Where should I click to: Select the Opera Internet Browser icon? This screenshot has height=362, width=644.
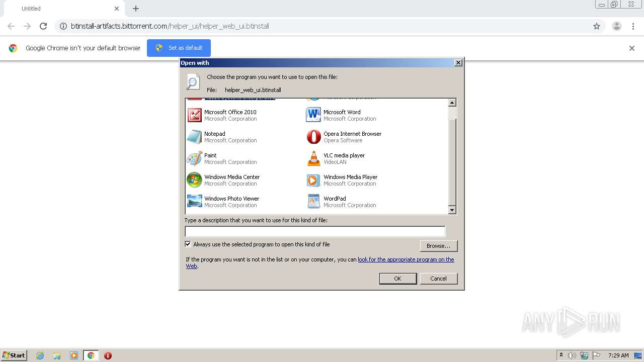click(313, 137)
